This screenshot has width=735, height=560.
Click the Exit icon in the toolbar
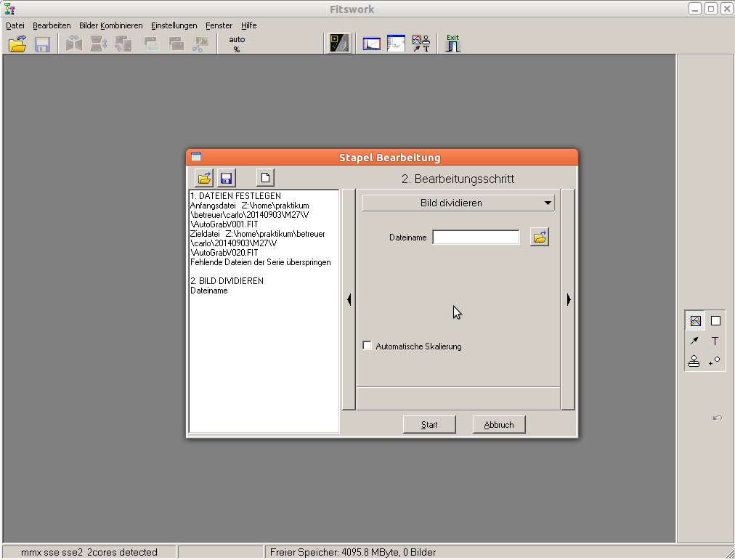pos(452,44)
